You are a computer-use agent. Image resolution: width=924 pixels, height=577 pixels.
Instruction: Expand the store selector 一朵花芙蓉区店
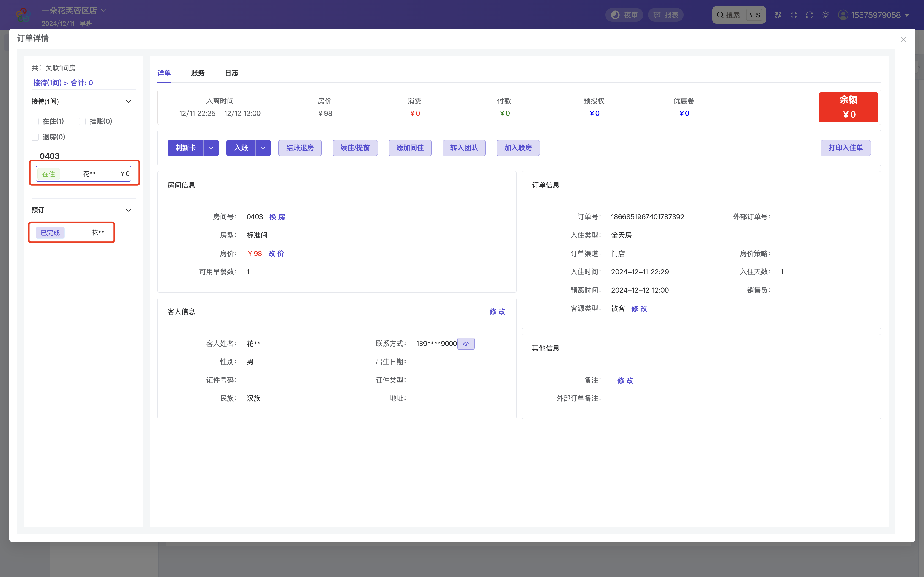point(74,10)
